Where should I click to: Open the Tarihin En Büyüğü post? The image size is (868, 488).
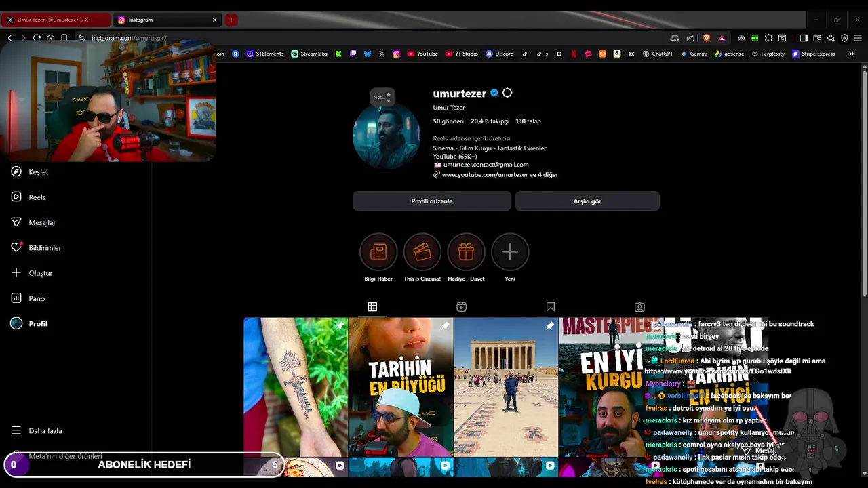pos(401,387)
